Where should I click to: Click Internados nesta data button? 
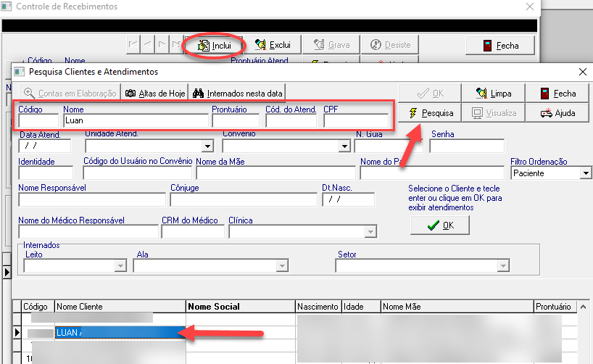(x=237, y=93)
